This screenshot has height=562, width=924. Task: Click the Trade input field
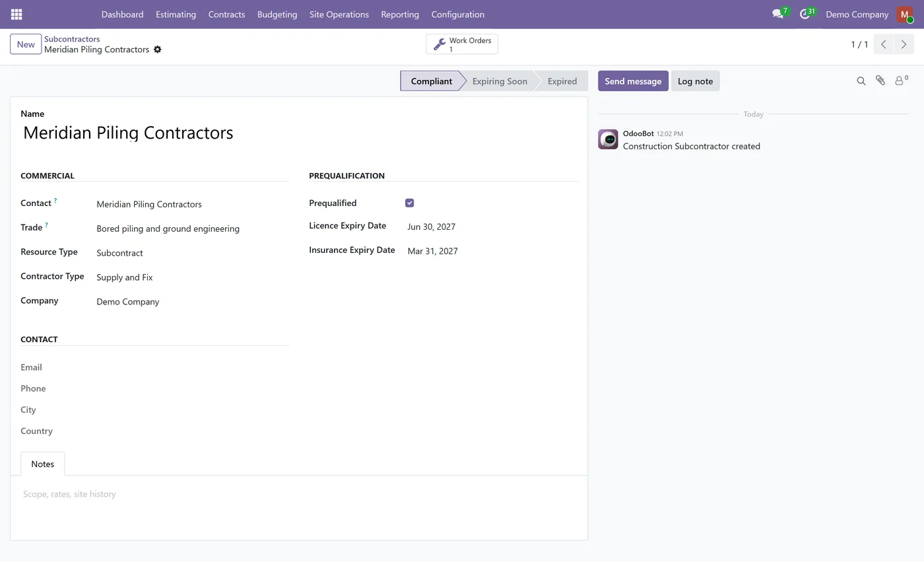(192, 228)
